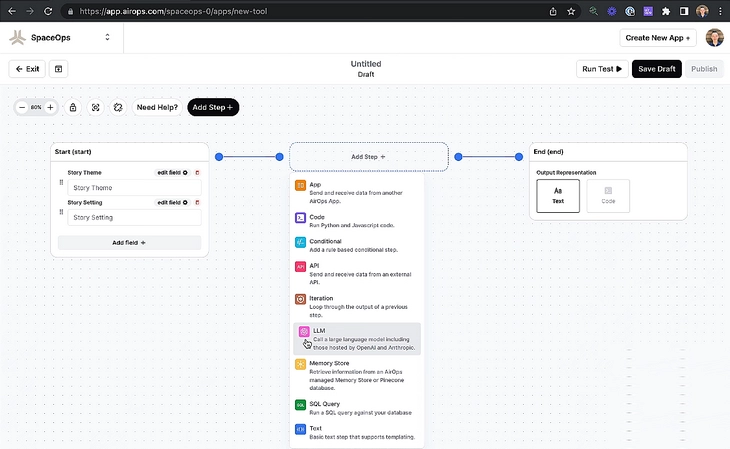Grab the Story Setting drag handle

click(x=61, y=212)
